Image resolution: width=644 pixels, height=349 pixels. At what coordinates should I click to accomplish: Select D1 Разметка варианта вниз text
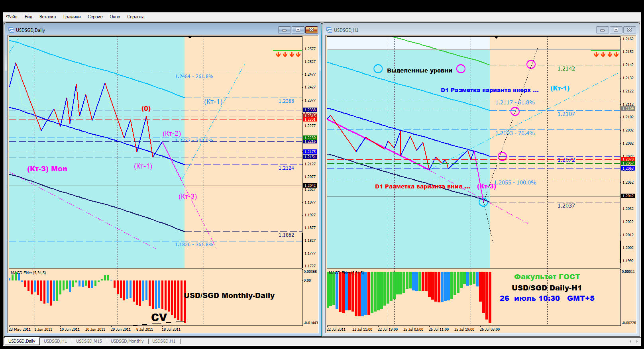(422, 186)
